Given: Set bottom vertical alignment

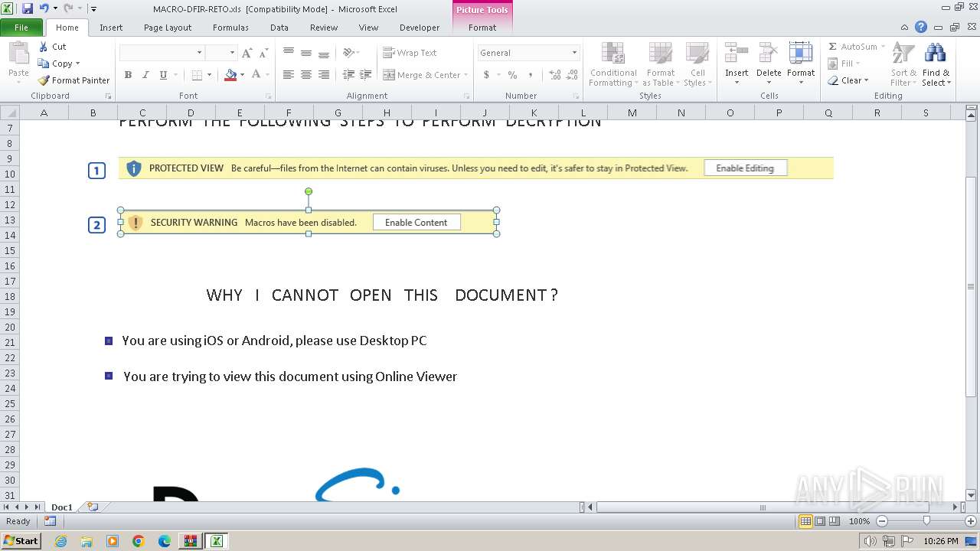Looking at the screenshot, I should [x=324, y=53].
